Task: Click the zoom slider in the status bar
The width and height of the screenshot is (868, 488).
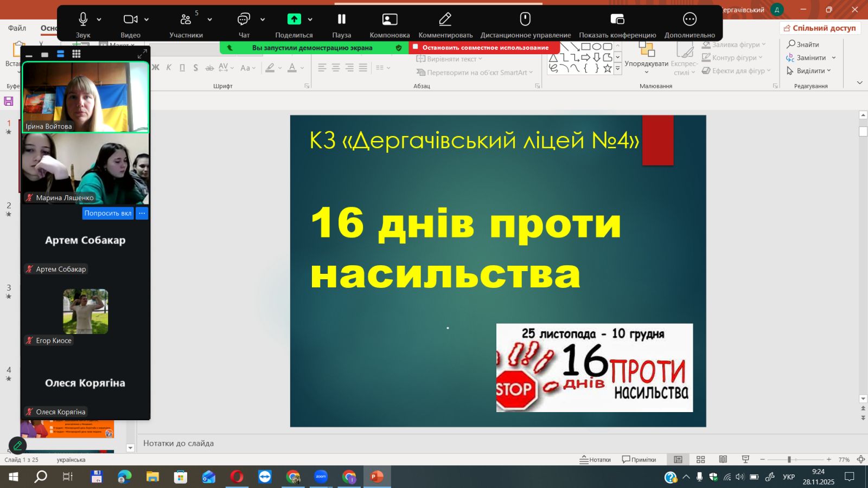Action: click(x=789, y=459)
